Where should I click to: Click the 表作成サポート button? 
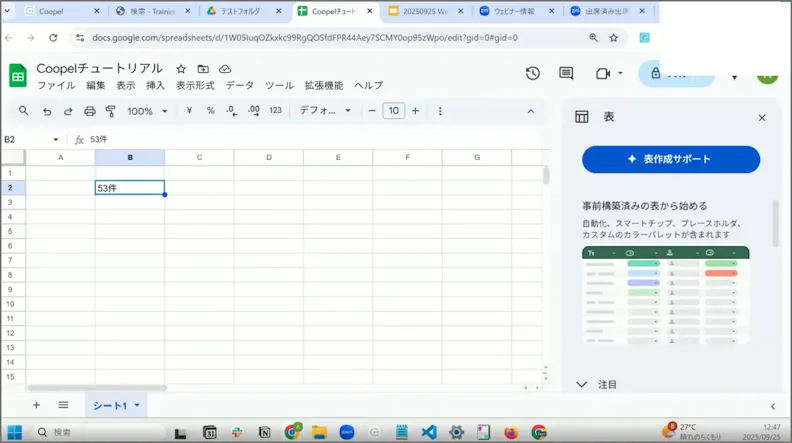tap(671, 159)
